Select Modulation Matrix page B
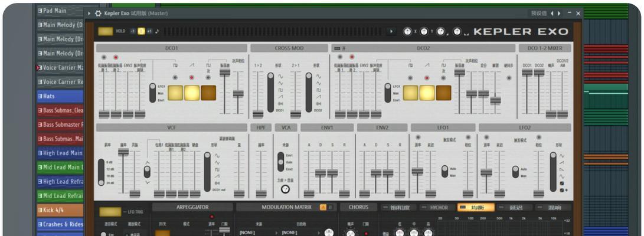 [x=330, y=207]
